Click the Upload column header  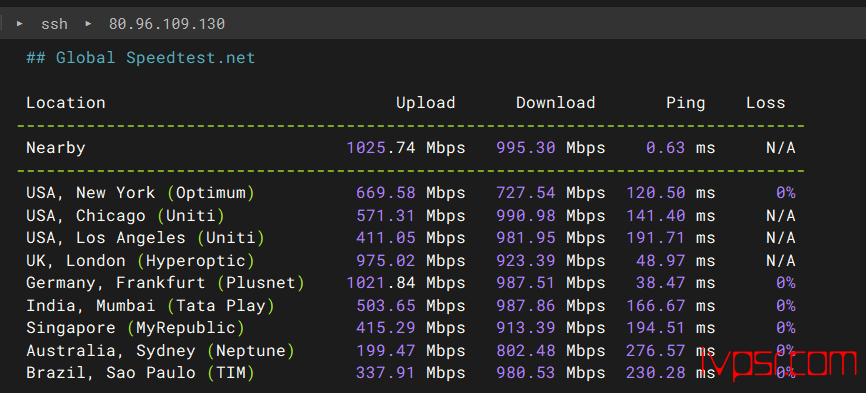425,103
